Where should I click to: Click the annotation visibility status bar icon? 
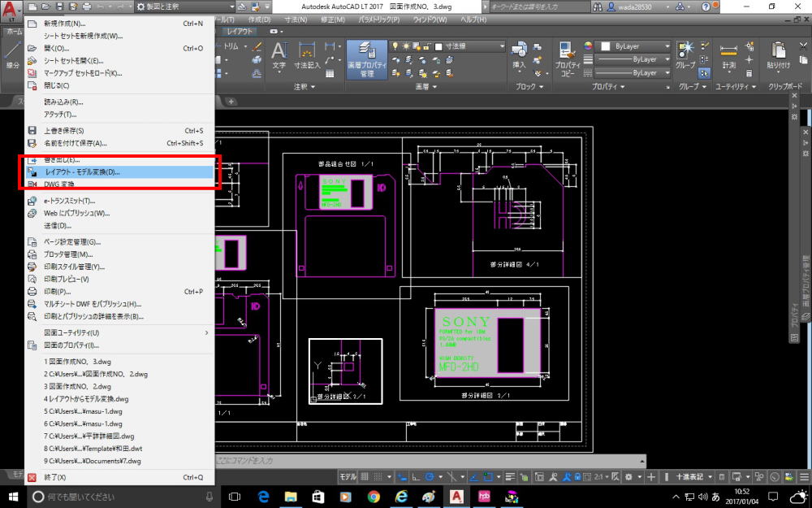(x=553, y=477)
